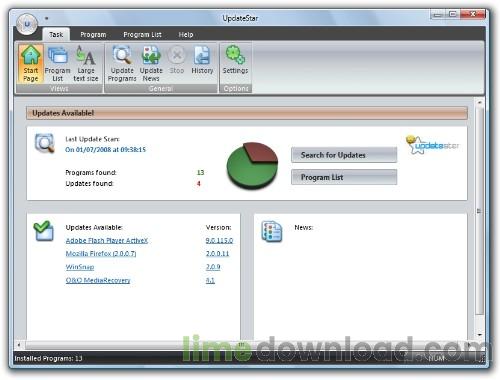The height and width of the screenshot is (380, 500).
Task: Click the vertical scrollbar up arrow
Action: click(480, 102)
